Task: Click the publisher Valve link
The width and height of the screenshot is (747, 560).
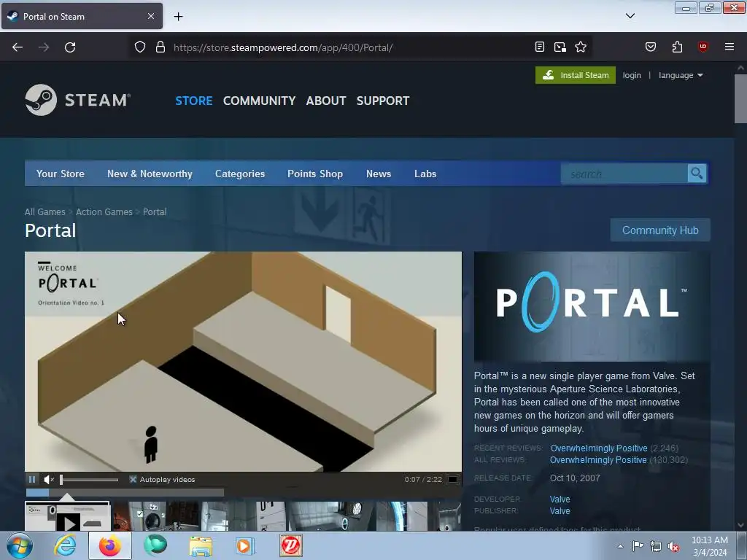Action: coord(560,511)
